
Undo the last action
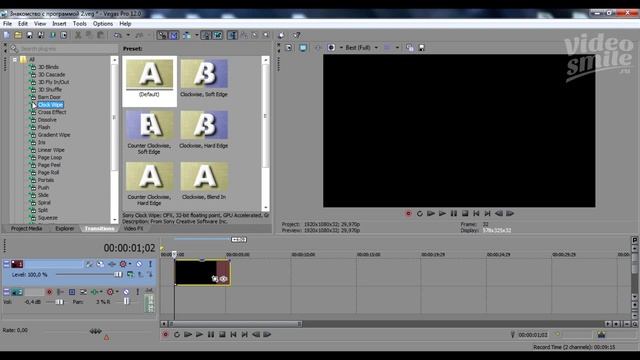coord(118,36)
